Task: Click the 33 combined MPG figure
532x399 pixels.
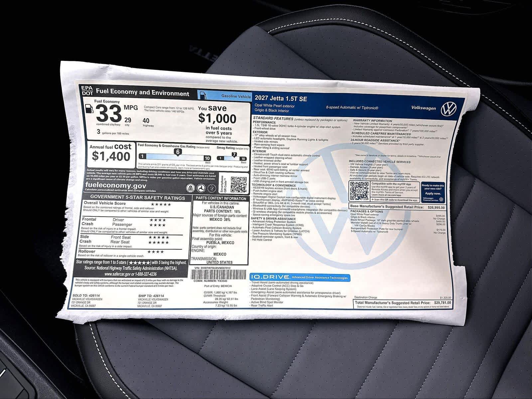Action: pyautogui.click(x=109, y=113)
